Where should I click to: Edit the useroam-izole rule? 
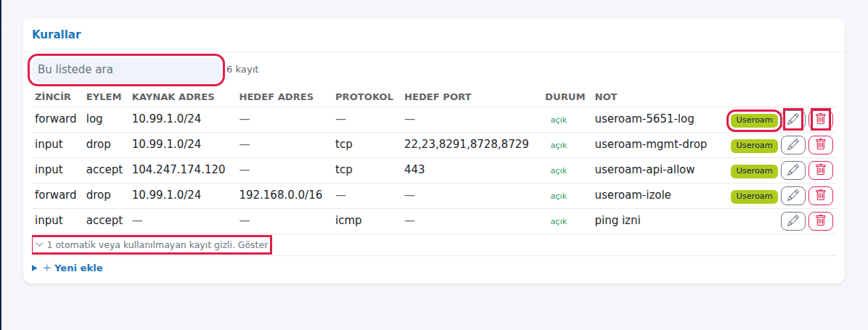(x=793, y=196)
